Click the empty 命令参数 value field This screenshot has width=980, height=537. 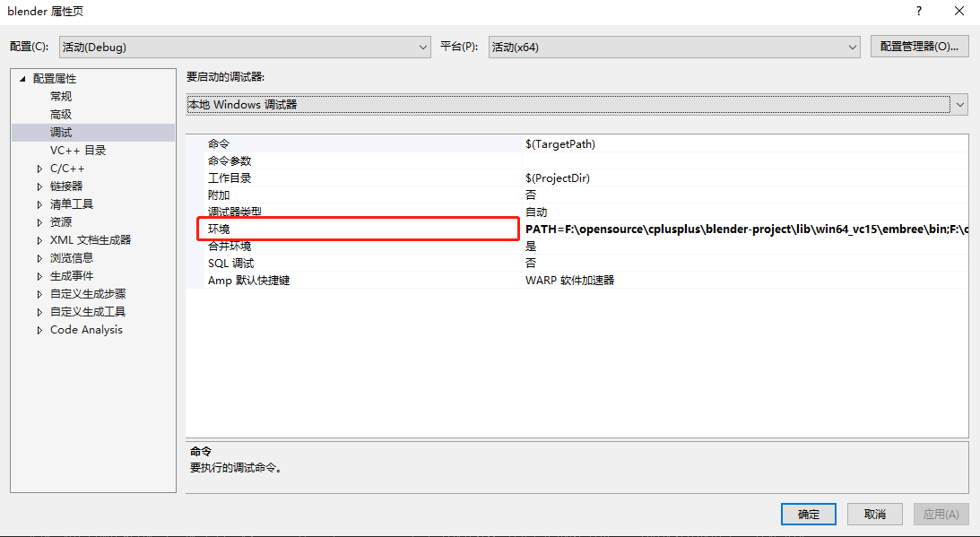tap(745, 160)
